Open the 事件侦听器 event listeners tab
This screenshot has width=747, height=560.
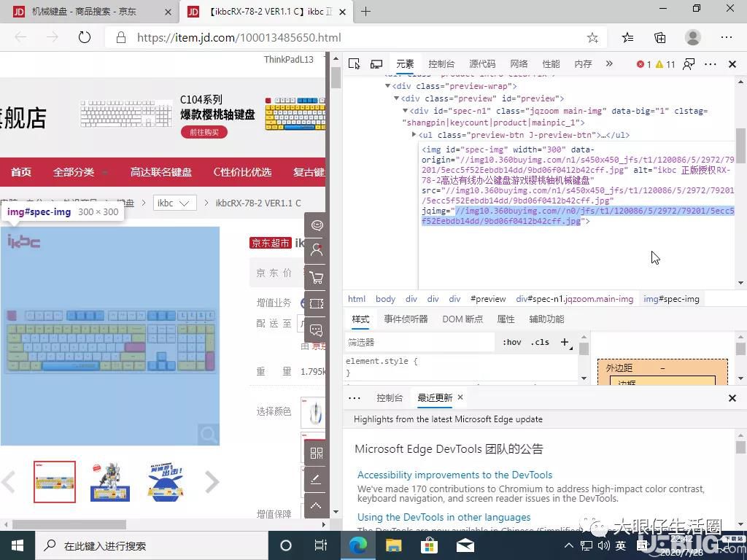[x=406, y=319]
